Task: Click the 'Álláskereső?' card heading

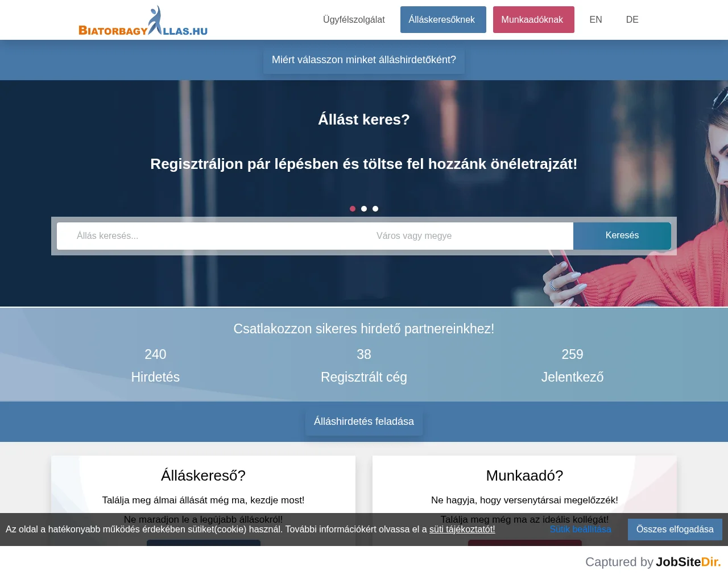Action: [x=203, y=475]
